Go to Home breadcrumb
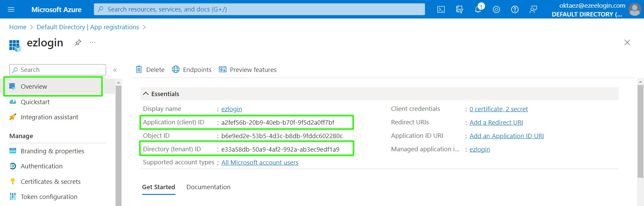The width and height of the screenshot is (644, 206). pos(18,27)
